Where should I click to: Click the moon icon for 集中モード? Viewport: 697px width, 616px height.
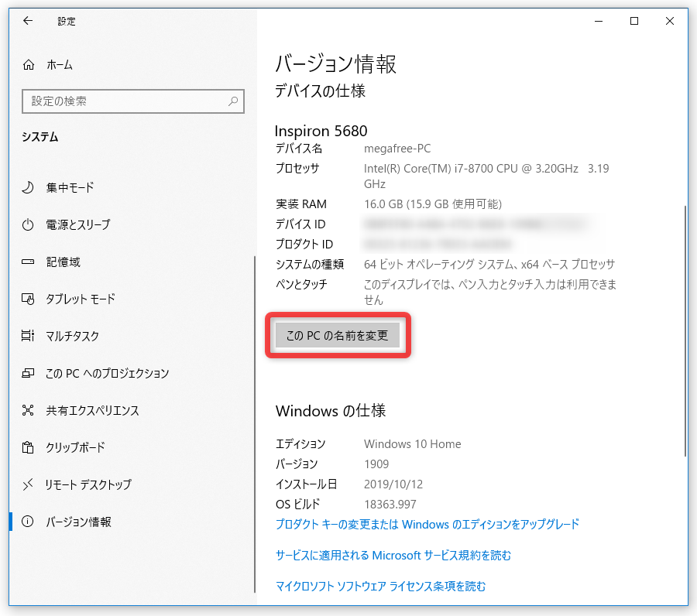coord(28,187)
